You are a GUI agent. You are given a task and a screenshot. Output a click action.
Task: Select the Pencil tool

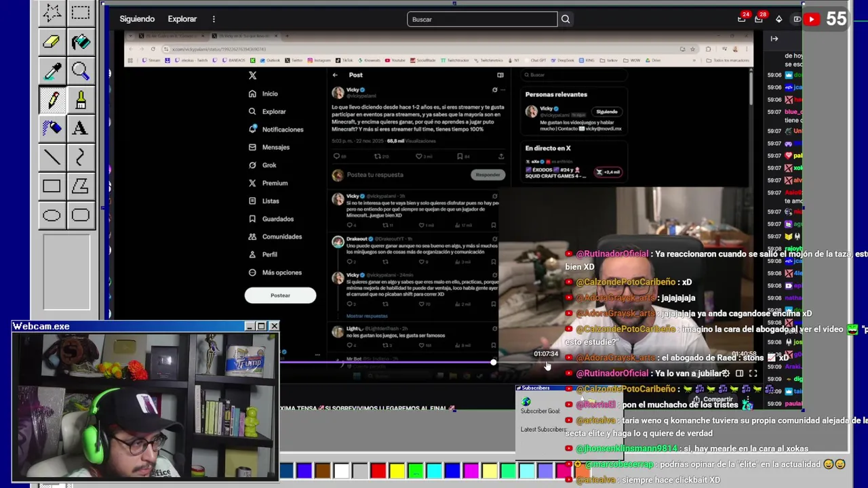(52, 100)
